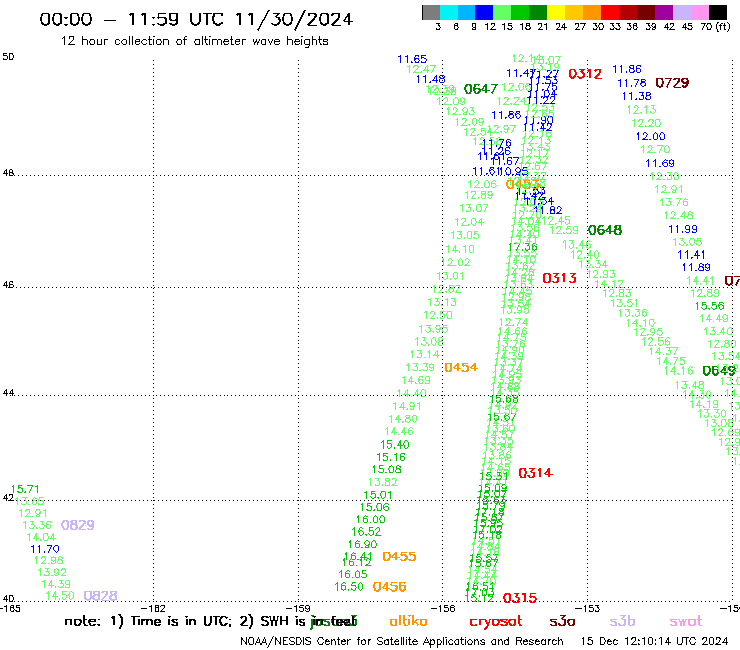Viewport: 740px width, 650px height.
Task: Click the black swatch at legend end
Action: click(717, 12)
